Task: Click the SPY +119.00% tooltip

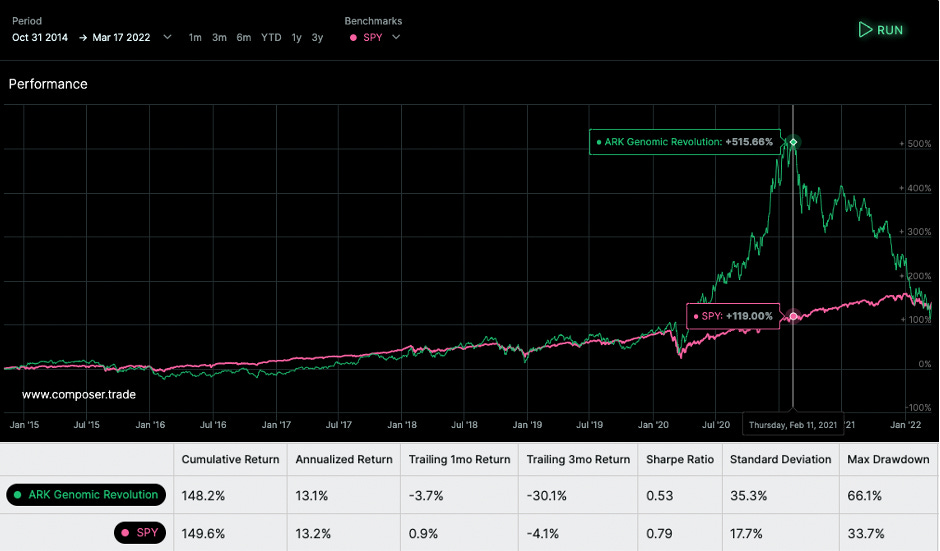Action: [x=733, y=316]
